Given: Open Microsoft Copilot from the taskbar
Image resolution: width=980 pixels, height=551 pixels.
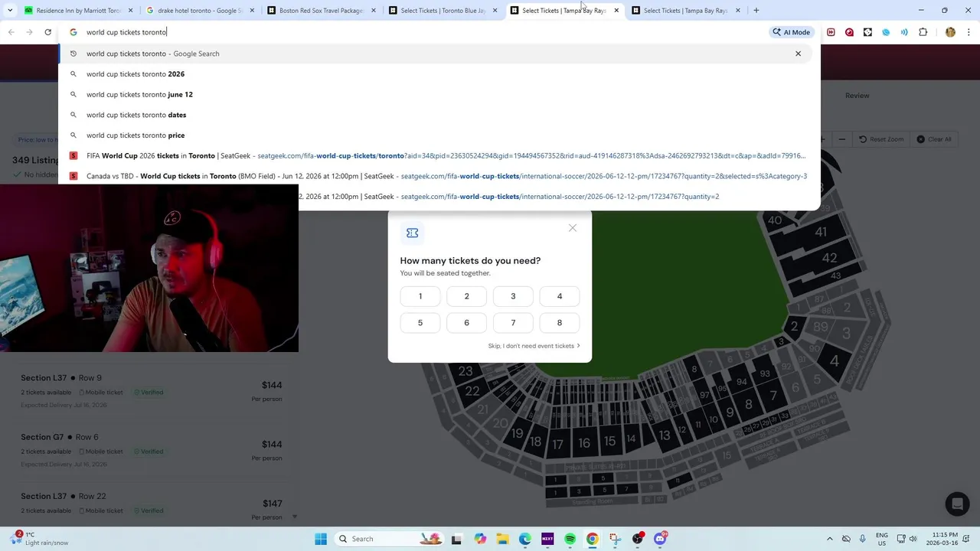Looking at the screenshot, I should pos(480,539).
